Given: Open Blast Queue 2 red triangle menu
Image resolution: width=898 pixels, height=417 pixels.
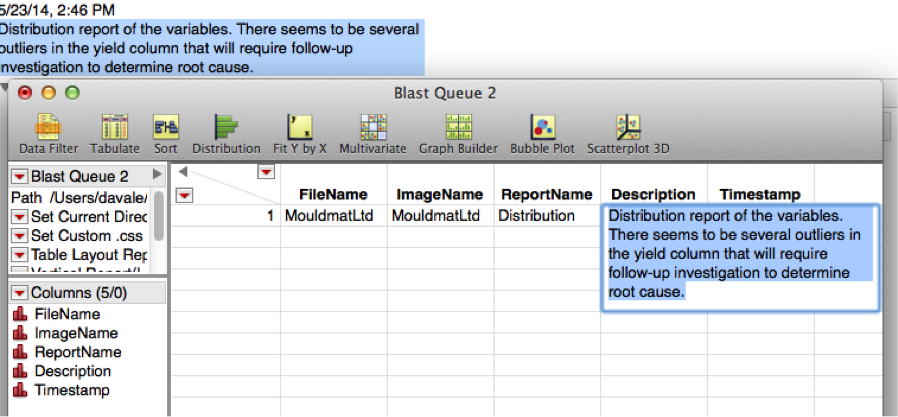Looking at the screenshot, I should click(19, 177).
